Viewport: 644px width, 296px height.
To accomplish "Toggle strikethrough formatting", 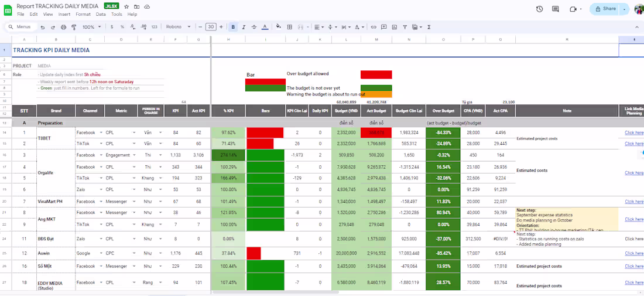I will coord(254,27).
